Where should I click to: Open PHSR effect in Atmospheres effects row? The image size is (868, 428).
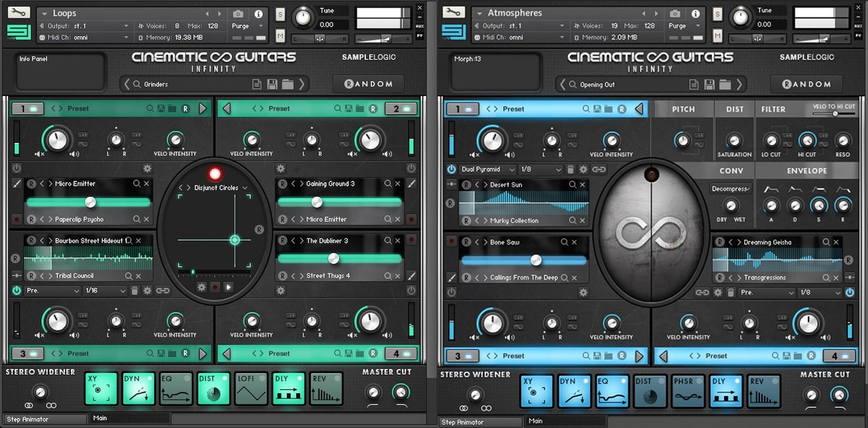coord(688,391)
